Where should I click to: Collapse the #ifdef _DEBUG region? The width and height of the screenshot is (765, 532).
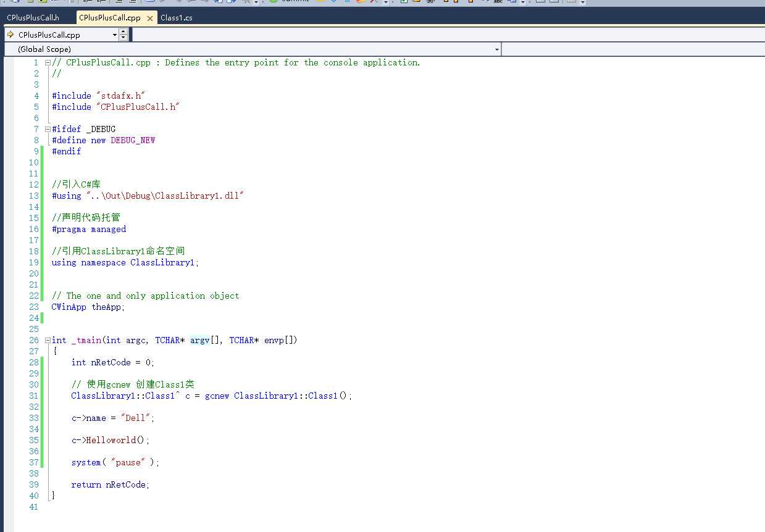tap(48, 129)
